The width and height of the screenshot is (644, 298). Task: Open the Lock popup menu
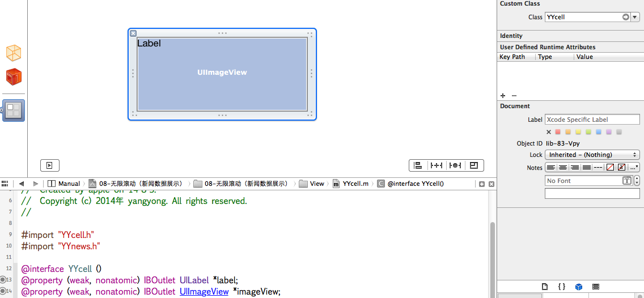pos(592,155)
